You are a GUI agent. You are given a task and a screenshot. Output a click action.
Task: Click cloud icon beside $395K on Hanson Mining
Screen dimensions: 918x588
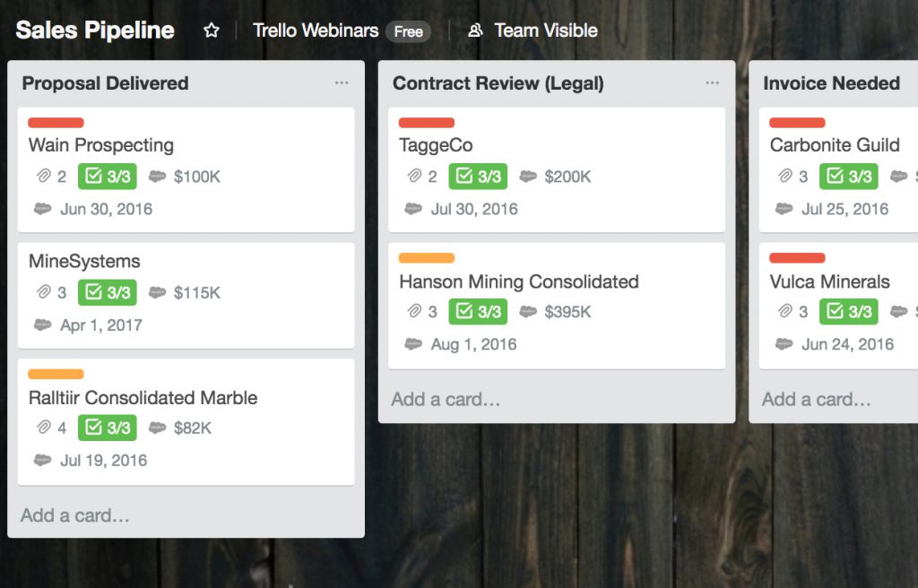tap(528, 312)
